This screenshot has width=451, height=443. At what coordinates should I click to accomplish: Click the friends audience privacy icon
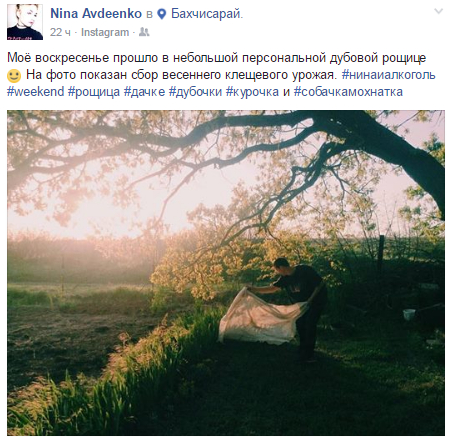[144, 32]
